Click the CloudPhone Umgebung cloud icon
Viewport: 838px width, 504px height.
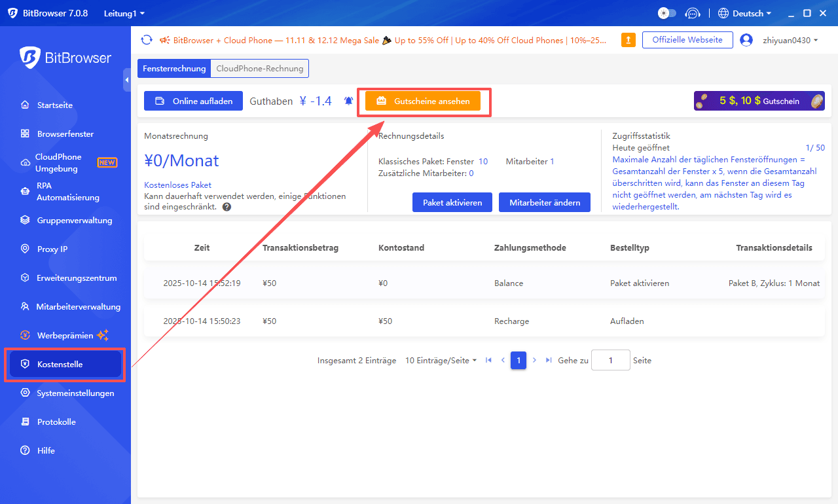pyautogui.click(x=25, y=162)
